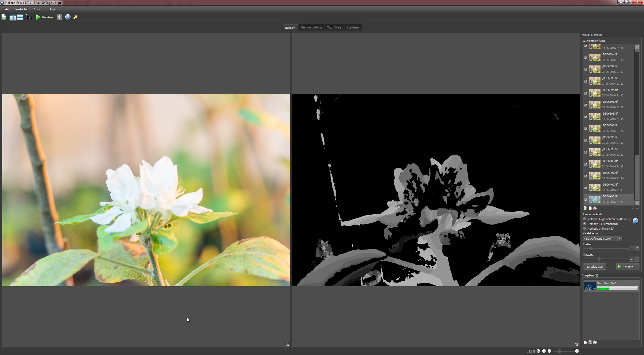Click the key license registration icon
This screenshot has height=355, width=644.
click(x=75, y=17)
